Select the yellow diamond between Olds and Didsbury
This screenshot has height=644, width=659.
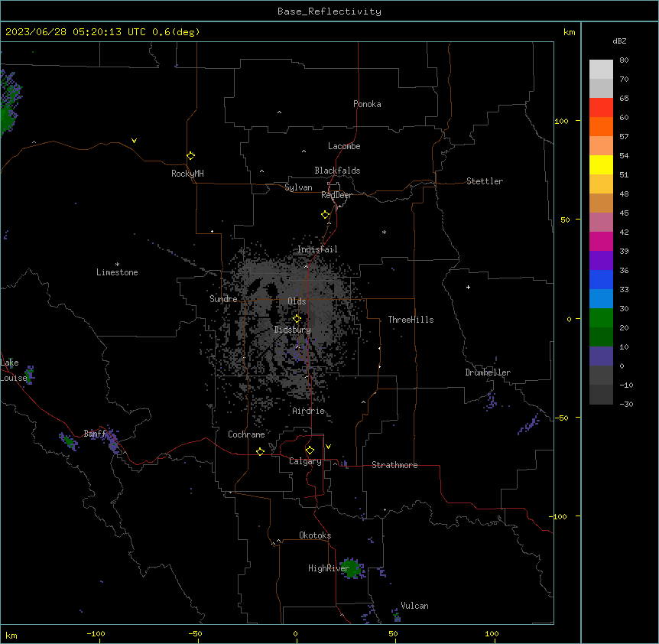pyautogui.click(x=297, y=319)
